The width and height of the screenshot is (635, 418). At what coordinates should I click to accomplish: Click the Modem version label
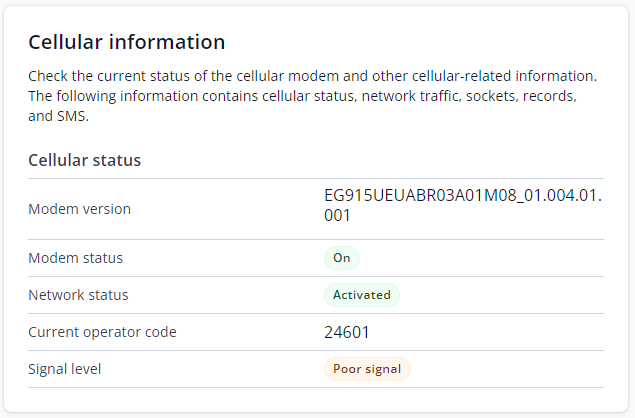pyautogui.click(x=79, y=209)
